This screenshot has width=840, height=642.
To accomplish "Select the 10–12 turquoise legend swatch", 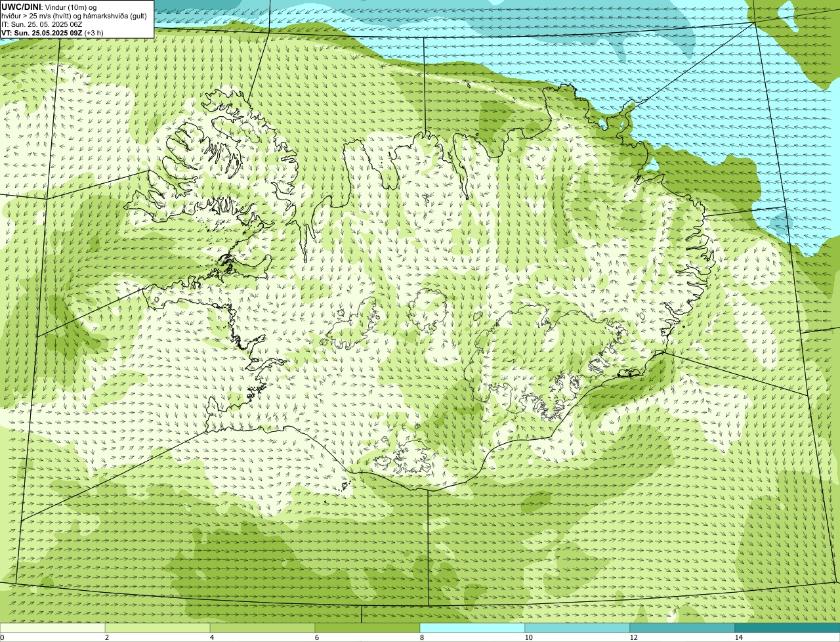I will coord(577,628).
